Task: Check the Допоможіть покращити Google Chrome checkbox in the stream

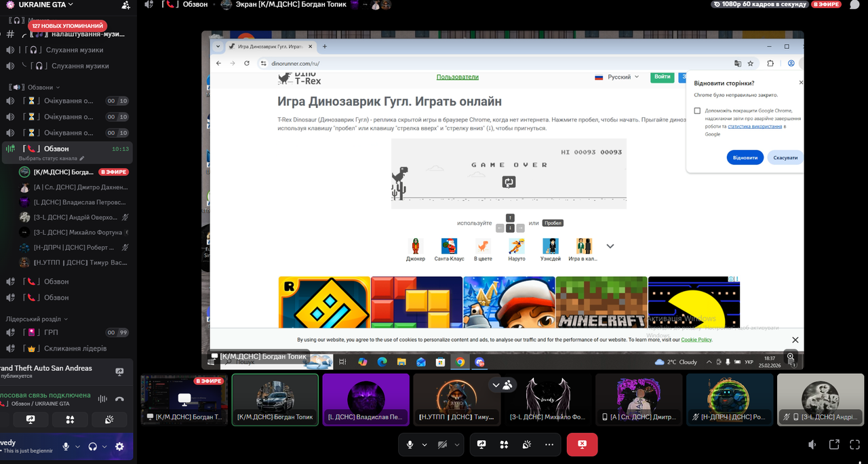Action: [697, 111]
